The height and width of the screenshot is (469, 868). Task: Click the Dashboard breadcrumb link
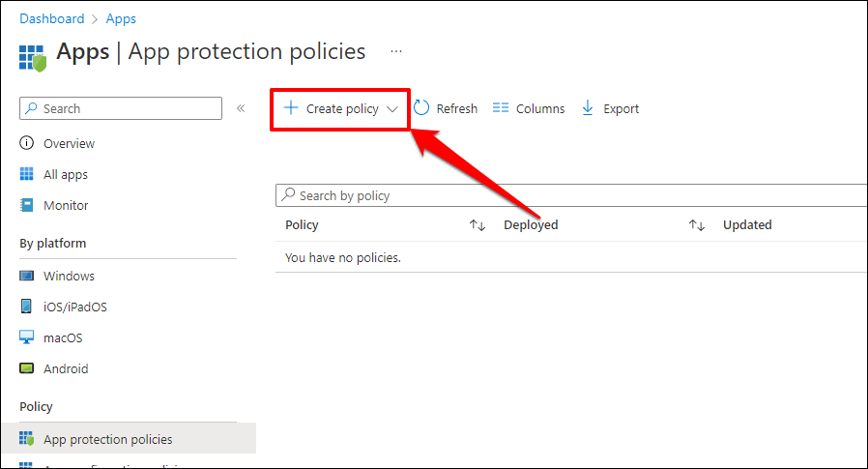pyautogui.click(x=51, y=18)
